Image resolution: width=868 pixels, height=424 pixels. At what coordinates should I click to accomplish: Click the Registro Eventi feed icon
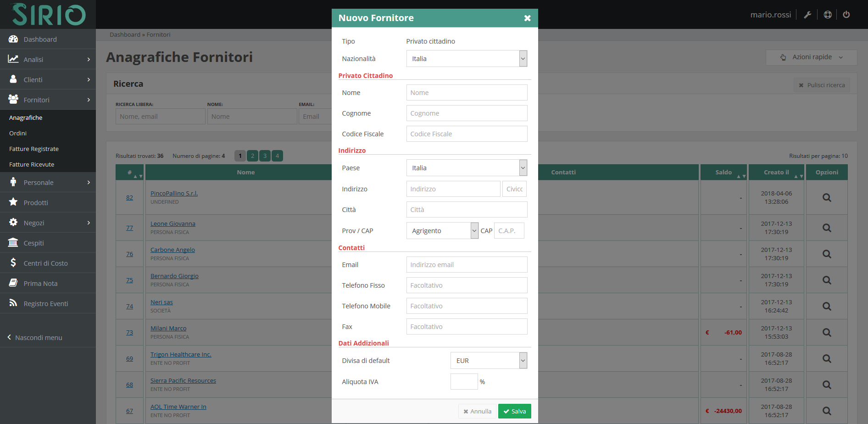[13, 303]
